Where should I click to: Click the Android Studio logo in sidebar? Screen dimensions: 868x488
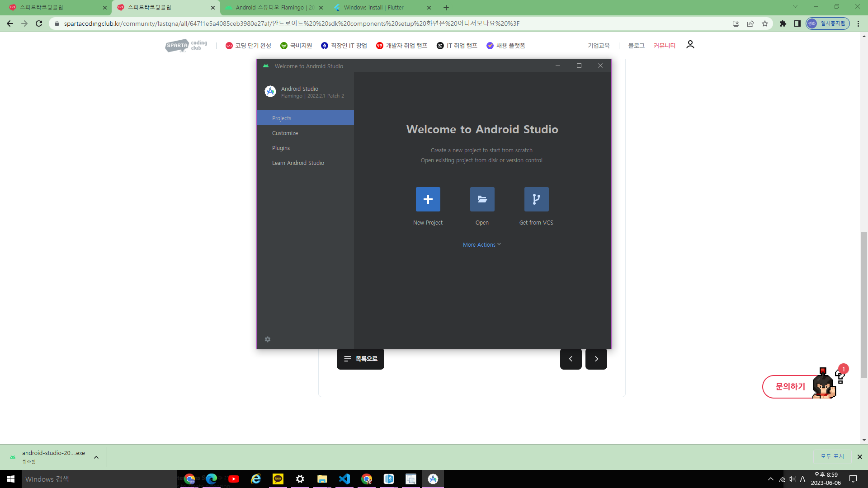[270, 91]
